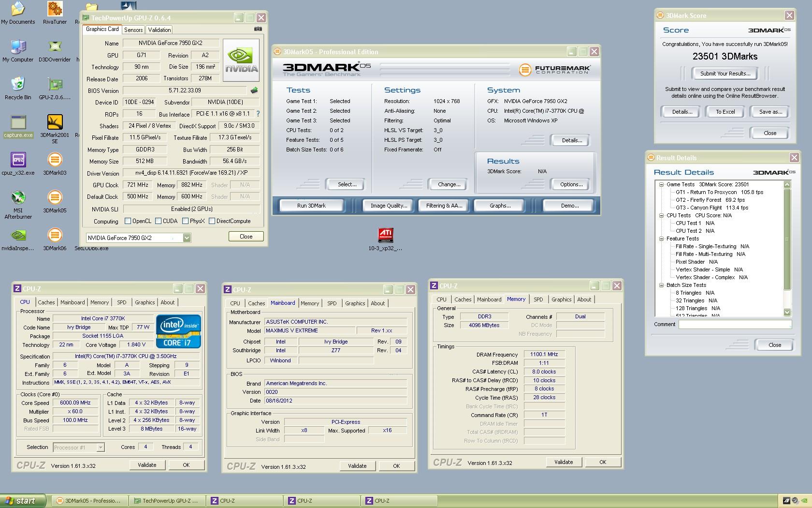812x508 pixels.
Task: Click Details button in System section
Action: [571, 140]
